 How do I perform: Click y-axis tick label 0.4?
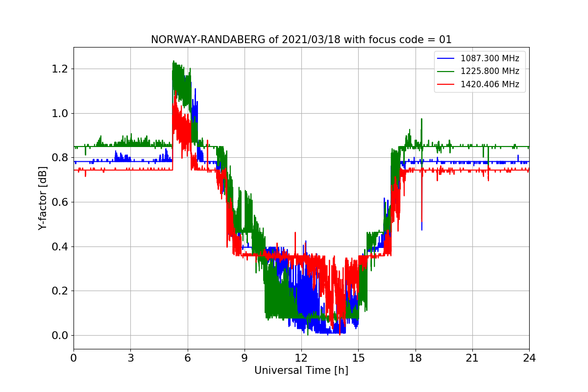coord(59,246)
